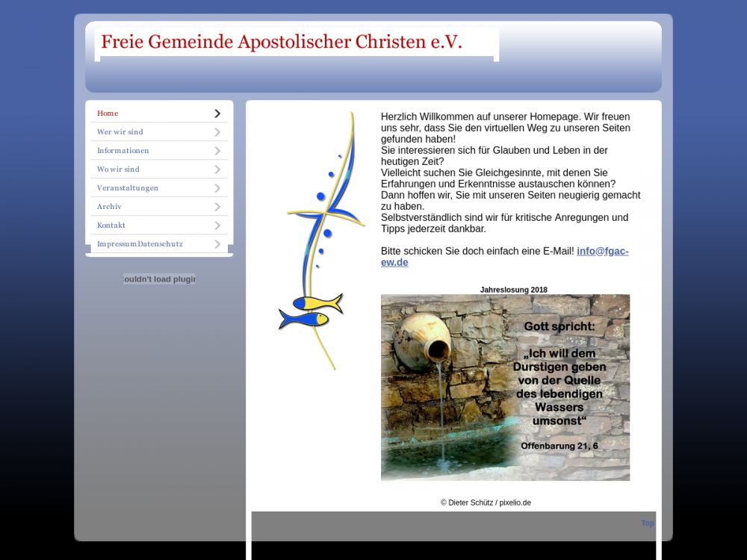
Task: Open the Archiv section
Action: coord(109,207)
